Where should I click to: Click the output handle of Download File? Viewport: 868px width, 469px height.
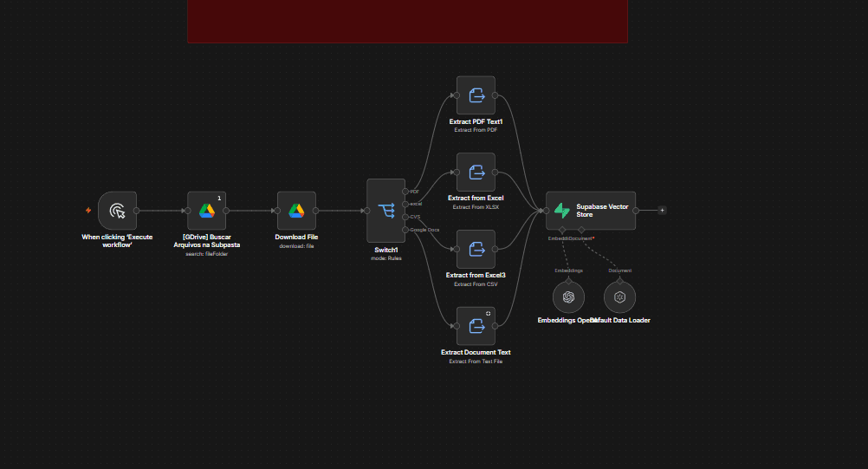tap(315, 211)
